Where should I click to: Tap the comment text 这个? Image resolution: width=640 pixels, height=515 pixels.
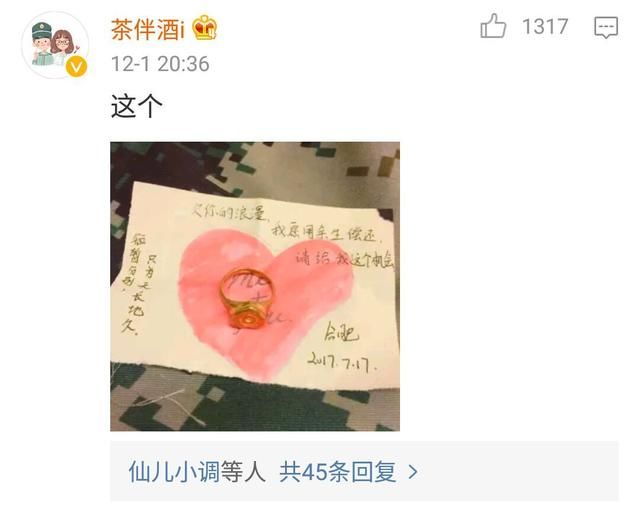coord(137,106)
